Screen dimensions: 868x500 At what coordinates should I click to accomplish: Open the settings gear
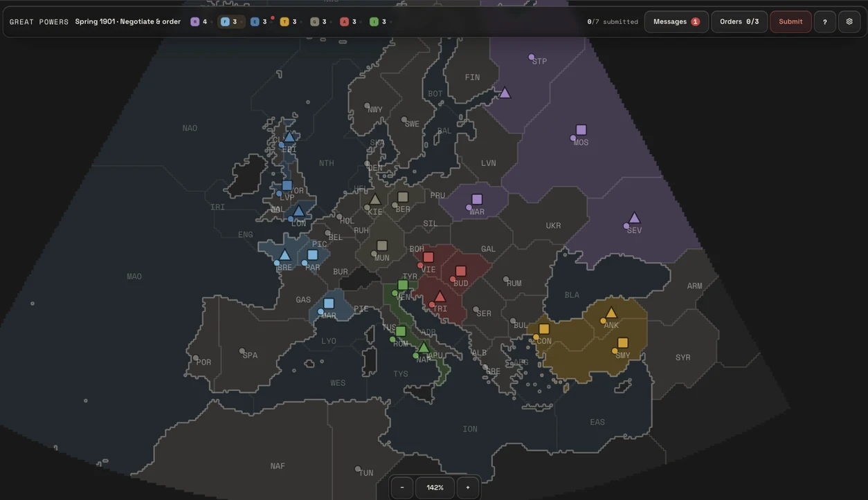click(x=849, y=21)
